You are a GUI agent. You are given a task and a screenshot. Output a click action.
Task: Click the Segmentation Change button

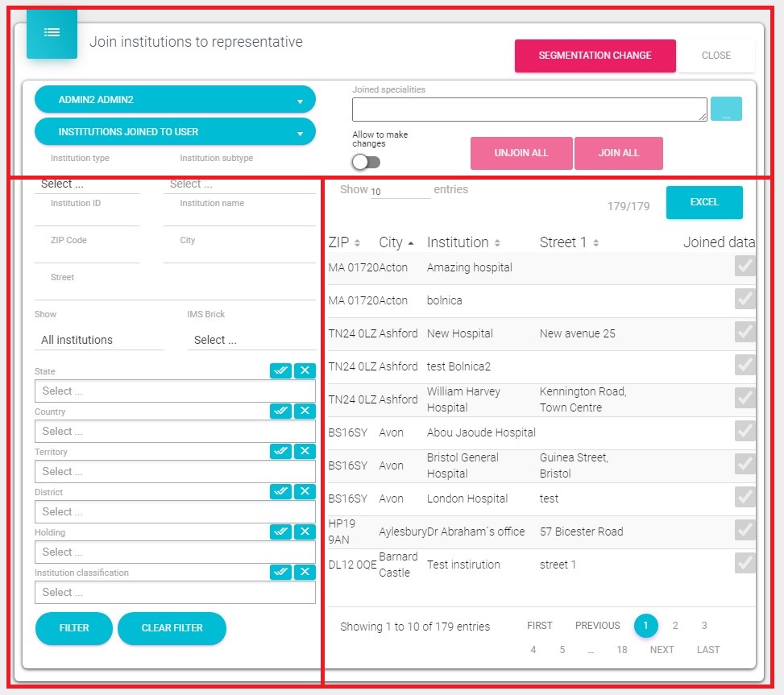(595, 56)
